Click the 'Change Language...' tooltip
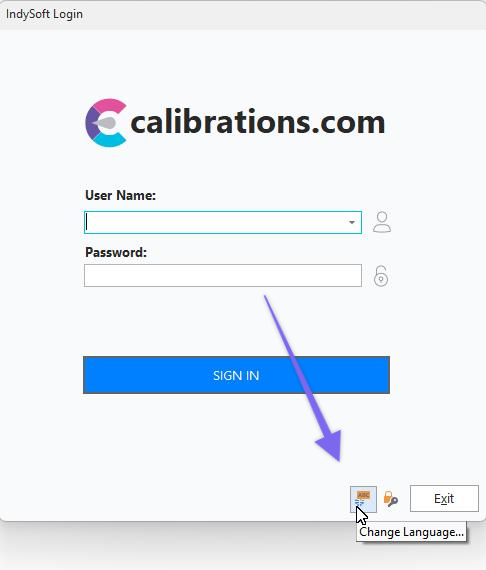The width and height of the screenshot is (486, 570). pyautogui.click(x=411, y=532)
